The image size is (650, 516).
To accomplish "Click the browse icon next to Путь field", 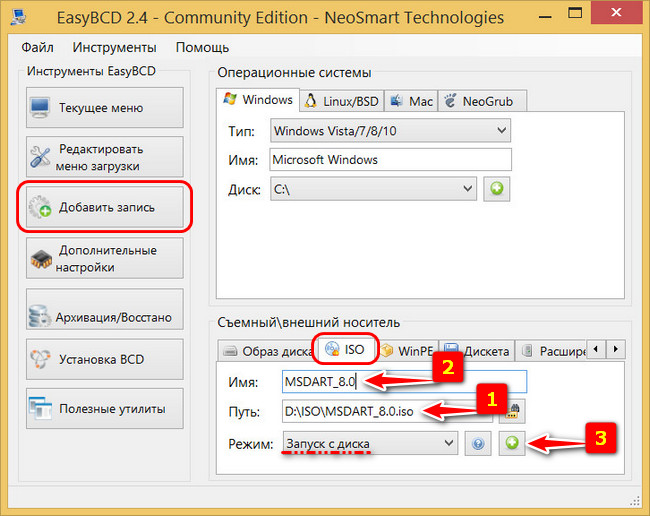I will (512, 412).
